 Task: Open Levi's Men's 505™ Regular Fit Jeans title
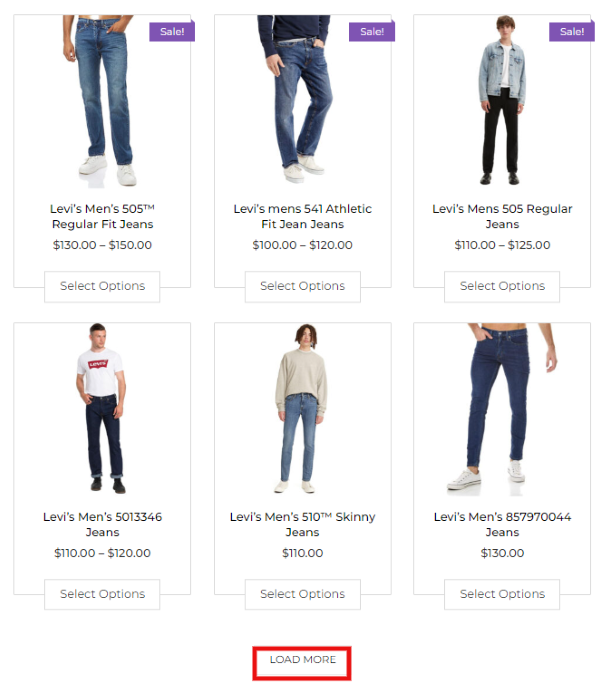(102, 216)
